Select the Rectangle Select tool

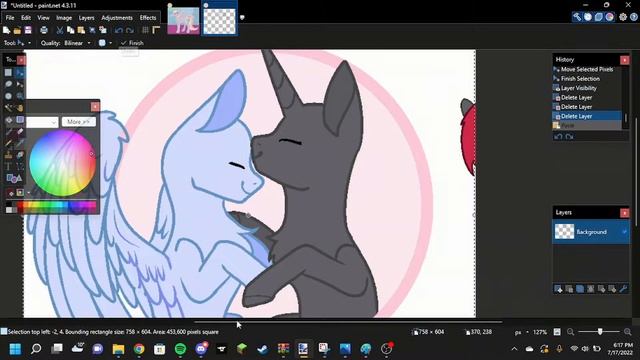[8, 73]
